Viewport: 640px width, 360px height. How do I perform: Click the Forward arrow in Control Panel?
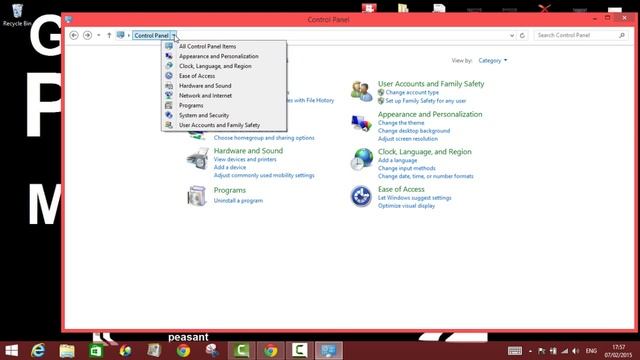click(x=87, y=36)
